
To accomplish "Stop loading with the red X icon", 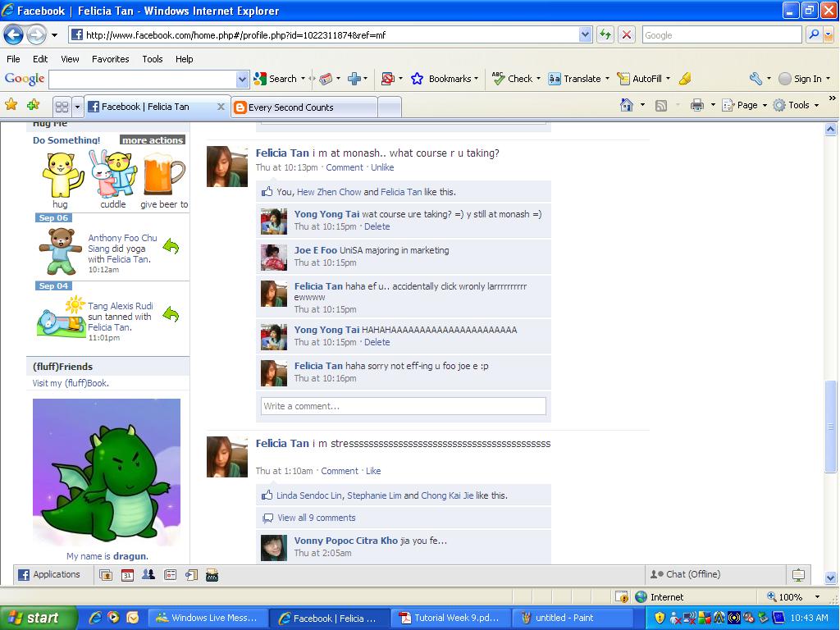I will coord(626,35).
